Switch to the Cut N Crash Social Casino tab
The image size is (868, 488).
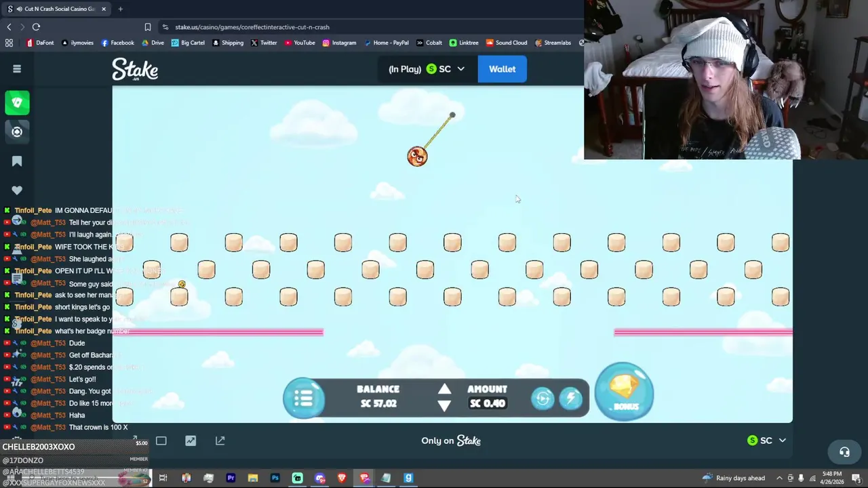tap(57, 9)
